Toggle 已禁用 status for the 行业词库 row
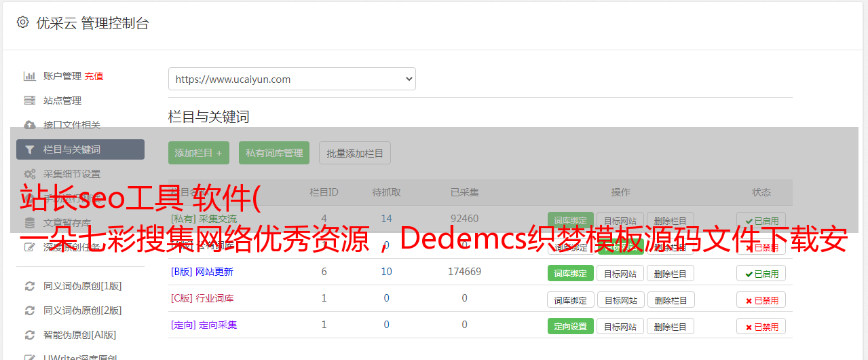The image size is (868, 360). [x=761, y=300]
